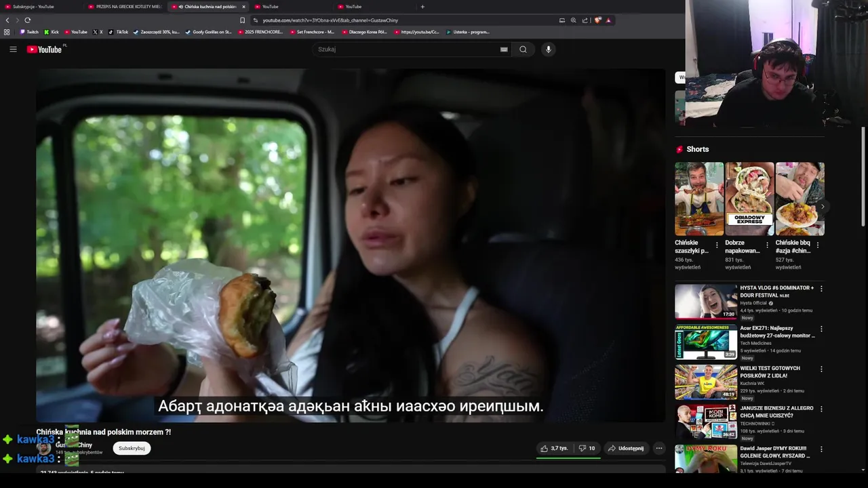Open TikTok bookmark
Image resolution: width=868 pixels, height=488 pixels.
tap(118, 32)
